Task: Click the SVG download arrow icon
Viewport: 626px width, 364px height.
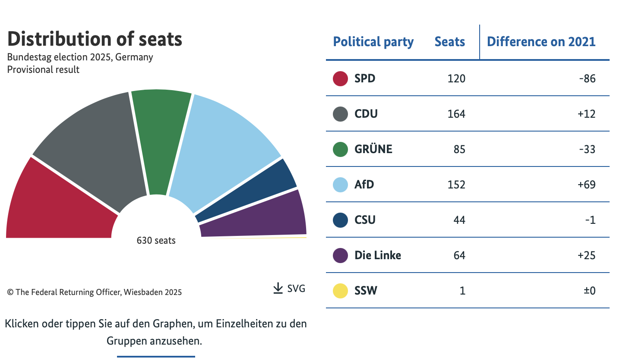Action: pyautogui.click(x=278, y=288)
